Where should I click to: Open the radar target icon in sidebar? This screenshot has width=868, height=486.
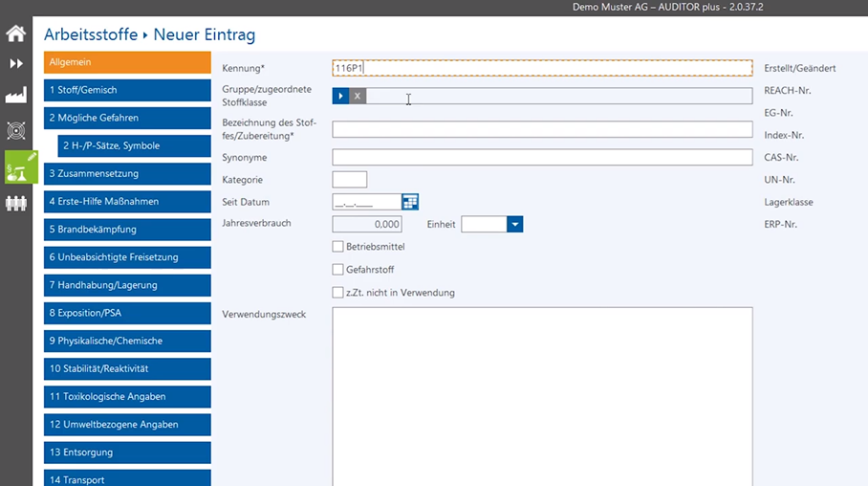coord(15,130)
